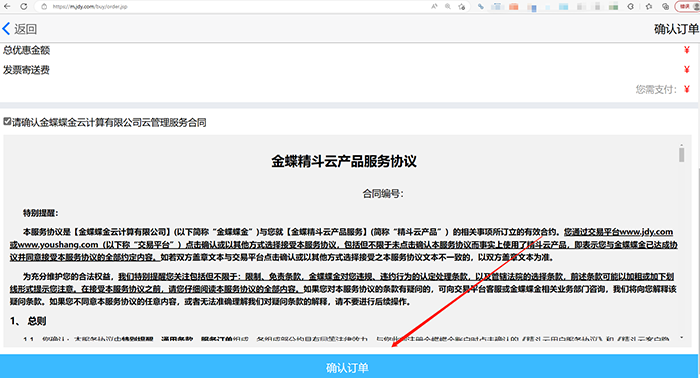Open the Favorites star toolbar icon
The image size is (700, 378).
[x=649, y=7]
